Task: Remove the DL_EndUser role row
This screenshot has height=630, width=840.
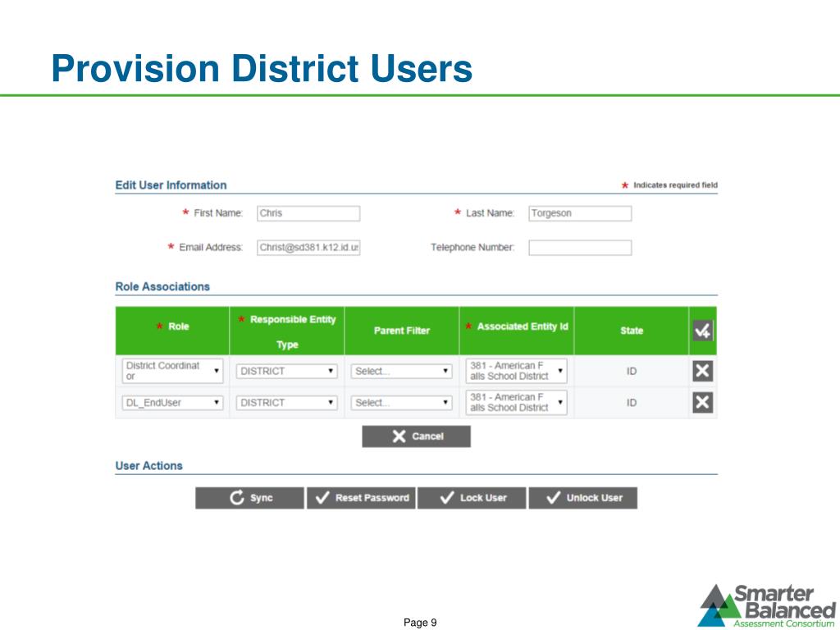Action: tap(702, 402)
